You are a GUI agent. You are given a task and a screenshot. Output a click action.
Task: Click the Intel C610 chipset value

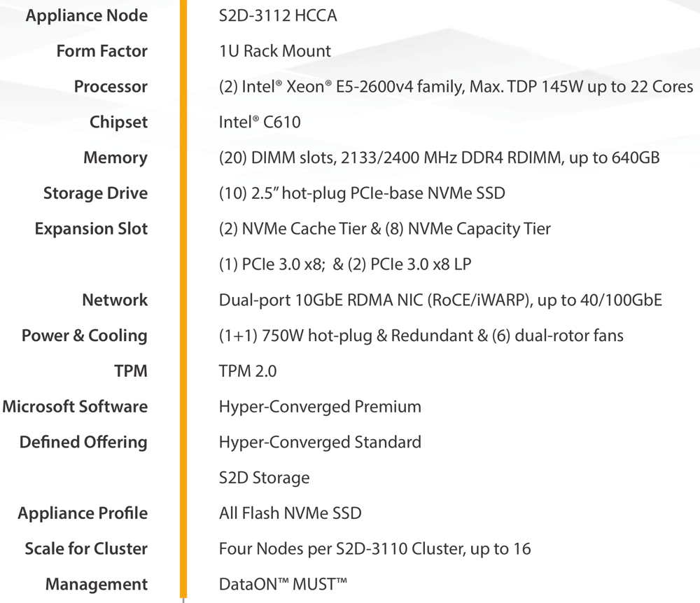pos(260,122)
